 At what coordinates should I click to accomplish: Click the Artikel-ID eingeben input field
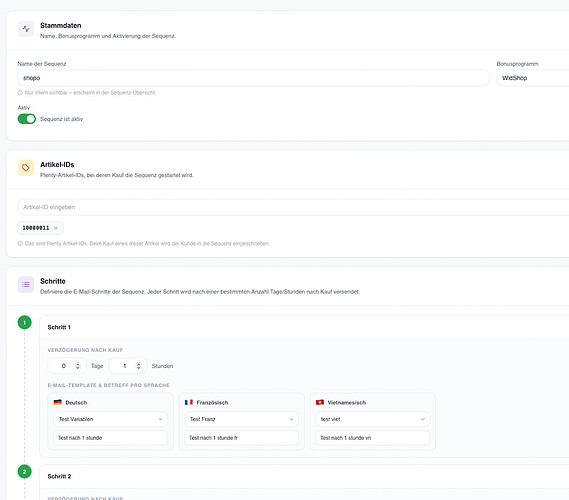click(x=293, y=207)
